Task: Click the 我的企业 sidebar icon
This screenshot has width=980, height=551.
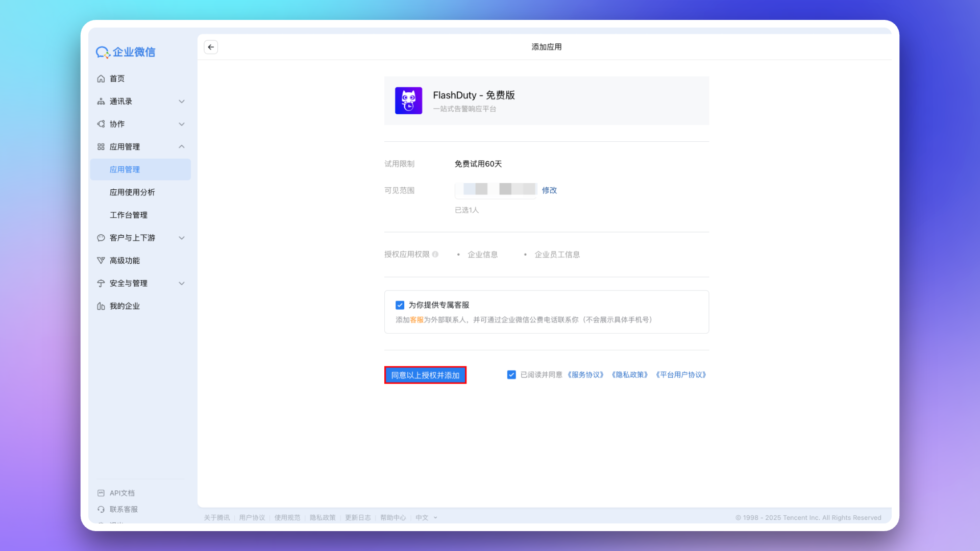Action: 101,306
